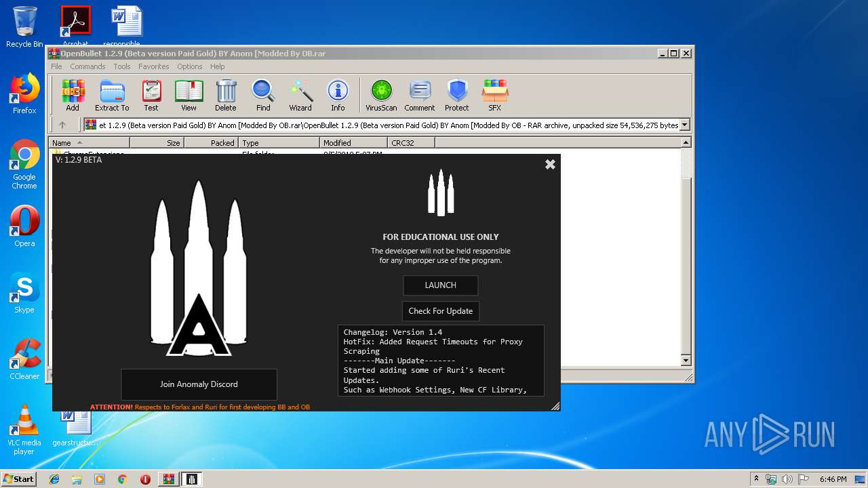Close the OpenBullet splash window
The height and width of the screenshot is (488, 868).
[550, 164]
